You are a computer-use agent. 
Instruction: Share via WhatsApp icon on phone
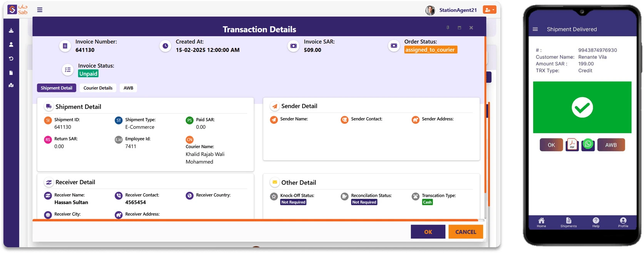point(588,145)
